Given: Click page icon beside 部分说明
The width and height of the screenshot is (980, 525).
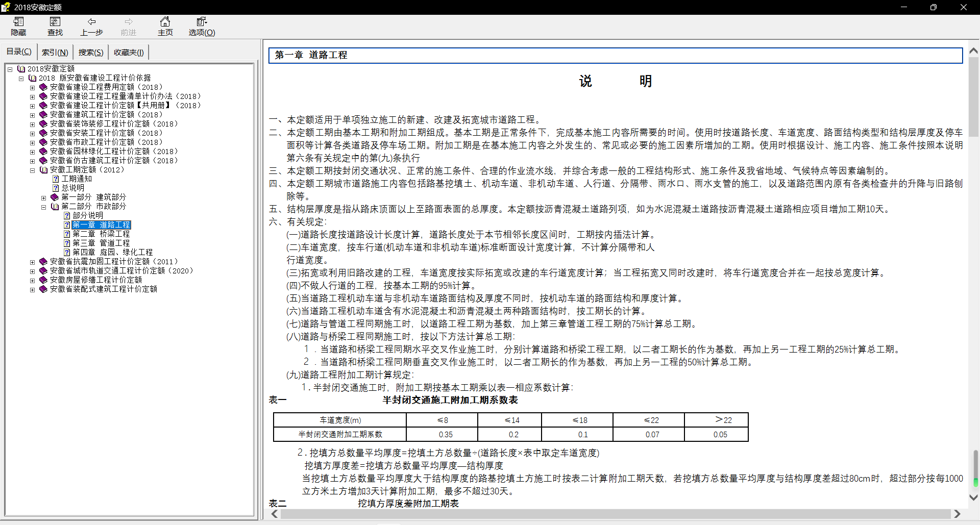Looking at the screenshot, I should 67,215.
